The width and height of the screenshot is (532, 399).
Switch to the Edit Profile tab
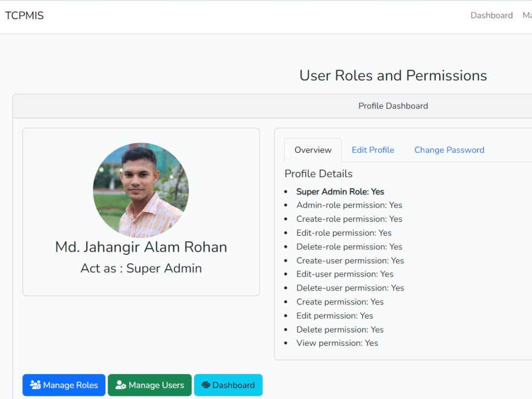click(x=373, y=150)
